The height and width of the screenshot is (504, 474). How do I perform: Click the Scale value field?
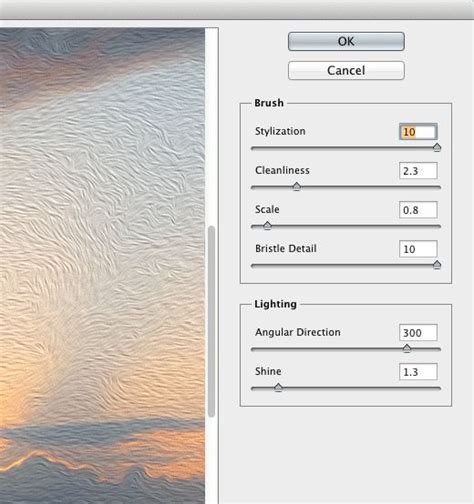pyautogui.click(x=418, y=210)
